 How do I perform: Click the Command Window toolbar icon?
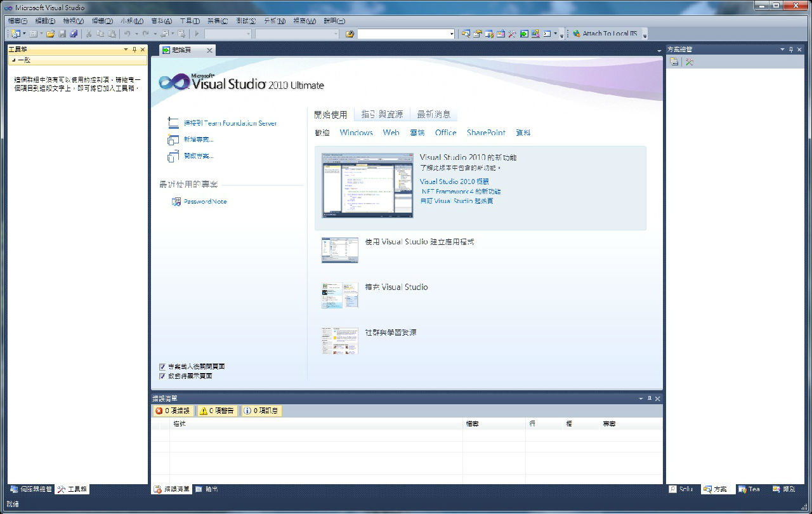(547, 34)
